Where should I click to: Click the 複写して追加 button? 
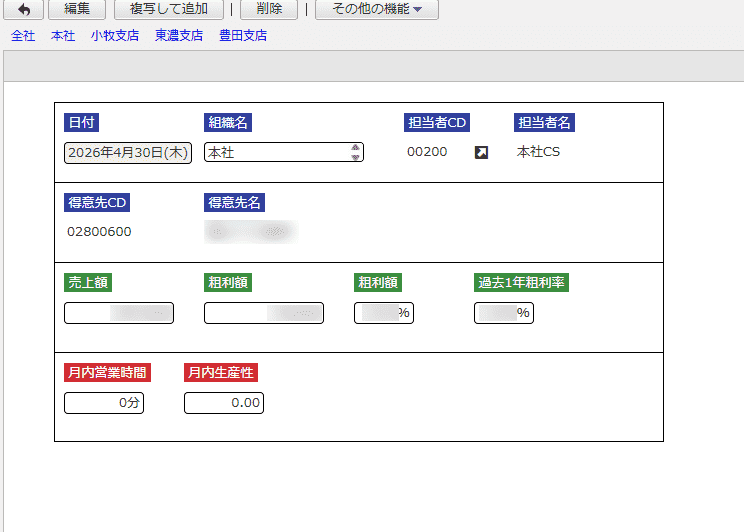point(169,9)
